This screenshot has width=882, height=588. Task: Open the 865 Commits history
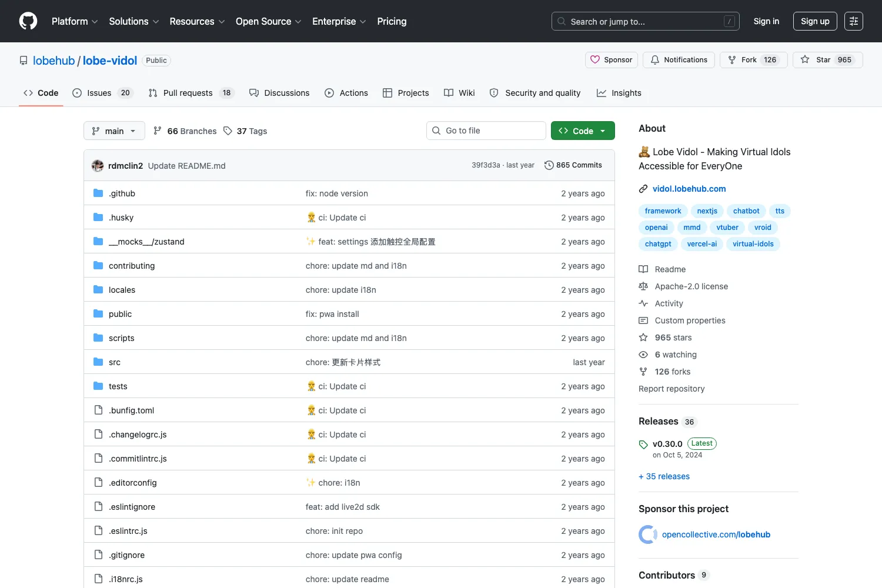coord(573,165)
